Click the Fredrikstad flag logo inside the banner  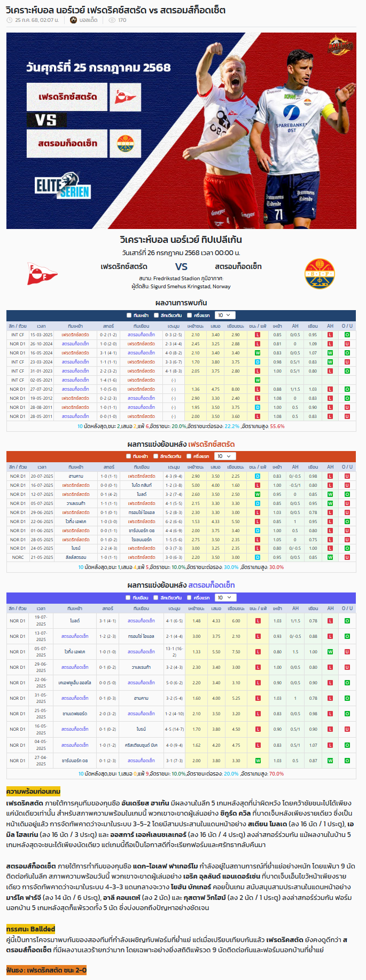click(126, 97)
